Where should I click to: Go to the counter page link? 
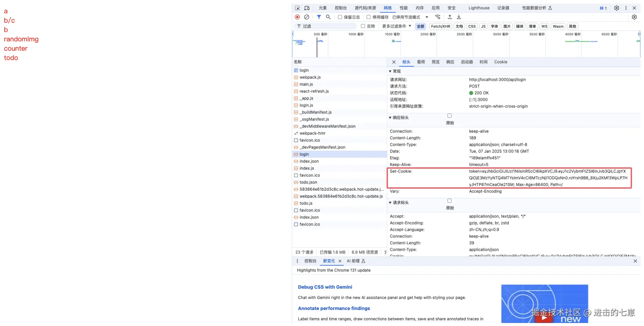tap(16, 49)
